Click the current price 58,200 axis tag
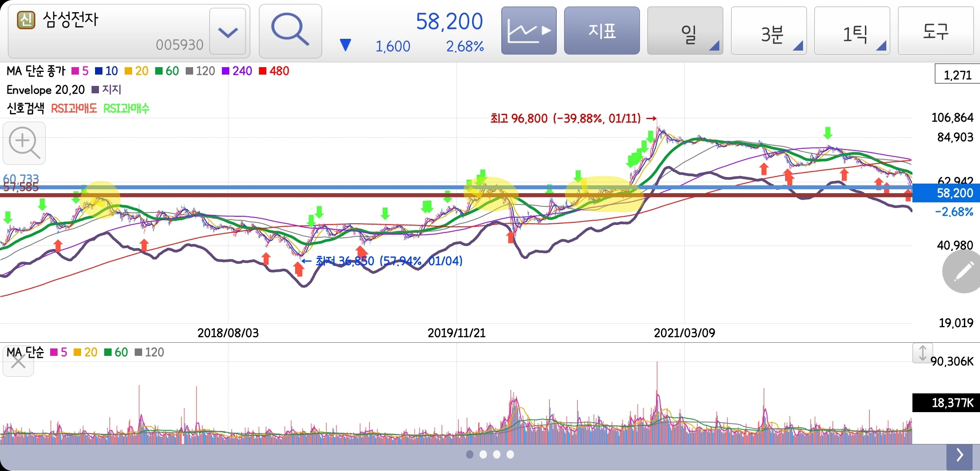Screen dimensions: 980x471 coord(946,193)
